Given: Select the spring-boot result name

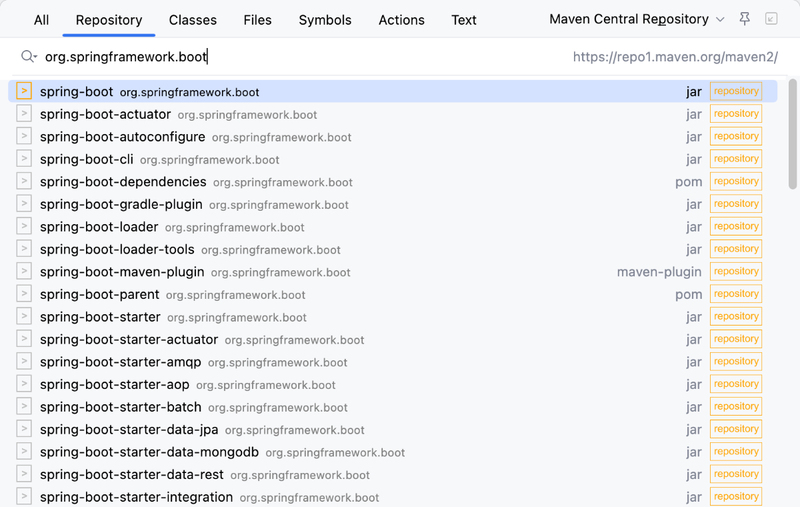Looking at the screenshot, I should (77, 92).
